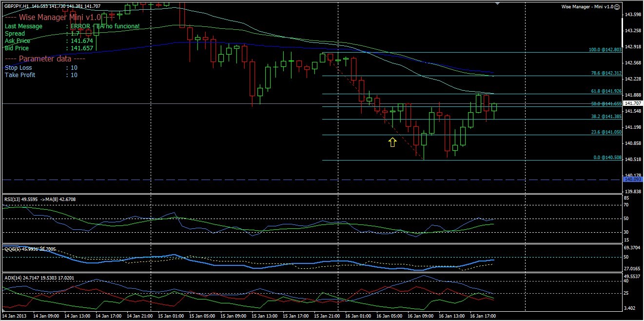Click the 49.5537 value on ADX scale

(x=633, y=276)
